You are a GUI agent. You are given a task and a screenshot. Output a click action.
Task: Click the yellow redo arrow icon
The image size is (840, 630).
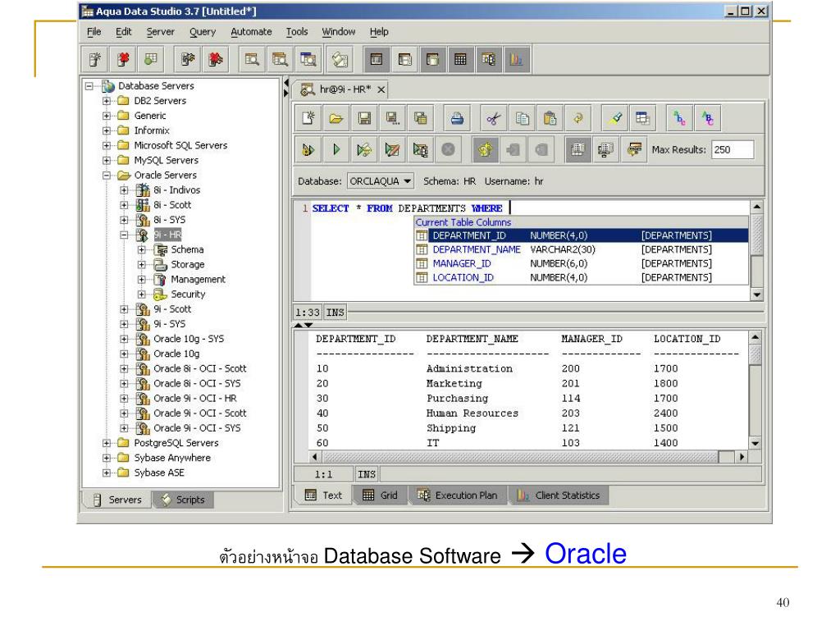tap(578, 118)
